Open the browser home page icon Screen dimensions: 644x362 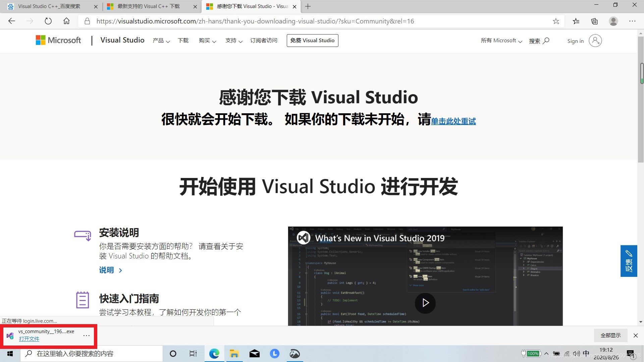pos(66,21)
